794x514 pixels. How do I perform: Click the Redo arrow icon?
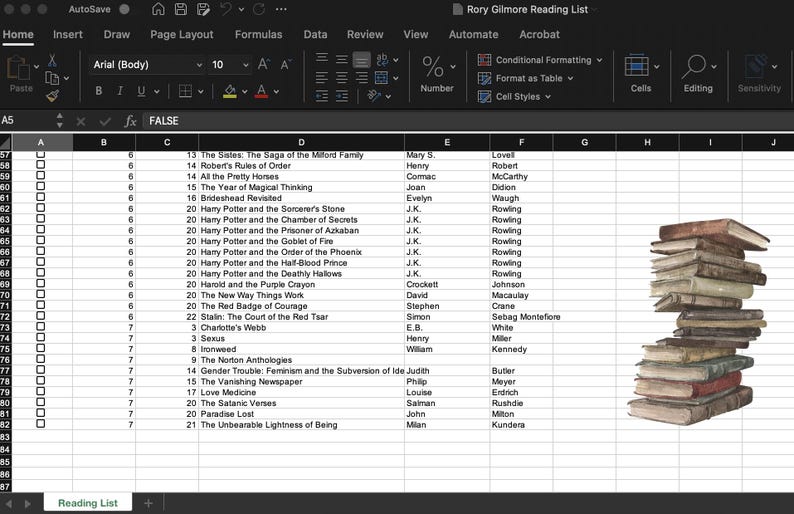[x=259, y=9]
